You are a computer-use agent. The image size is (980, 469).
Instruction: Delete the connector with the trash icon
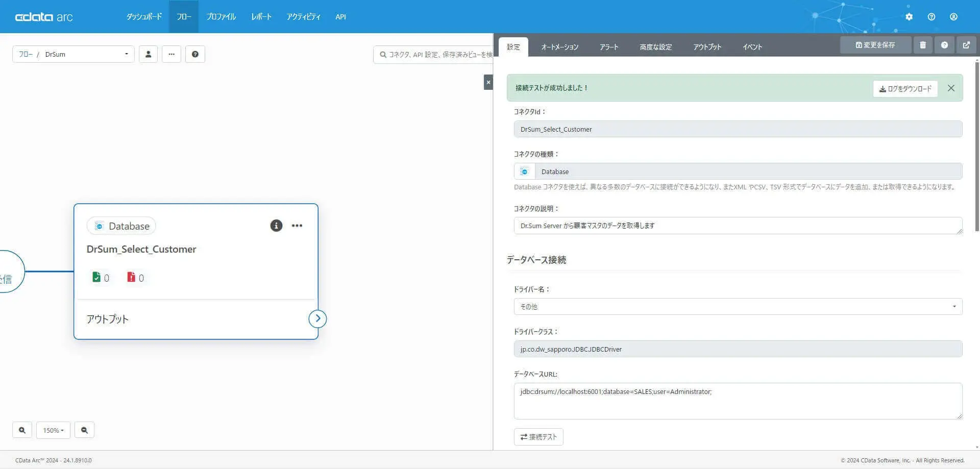[x=923, y=45]
